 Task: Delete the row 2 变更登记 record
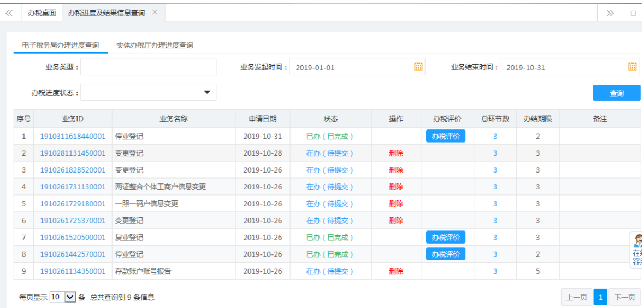396,153
